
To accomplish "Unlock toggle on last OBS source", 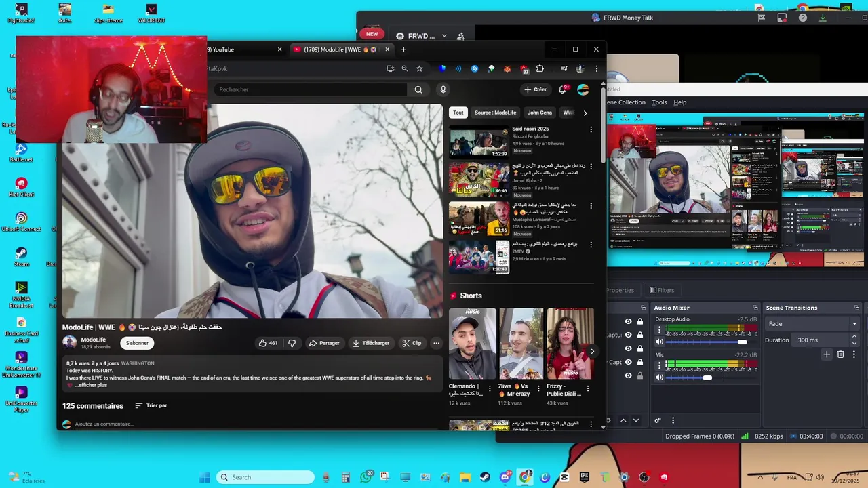I will pyautogui.click(x=639, y=375).
